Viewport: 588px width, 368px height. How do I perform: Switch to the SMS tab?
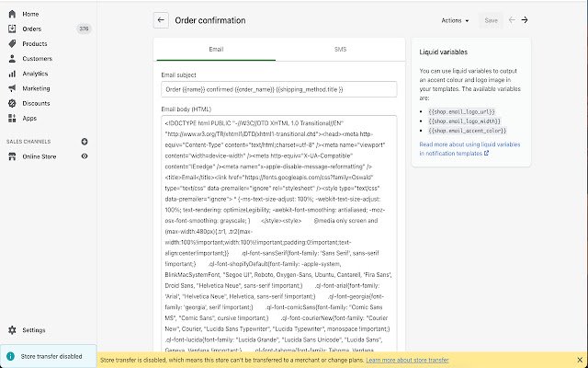point(340,49)
